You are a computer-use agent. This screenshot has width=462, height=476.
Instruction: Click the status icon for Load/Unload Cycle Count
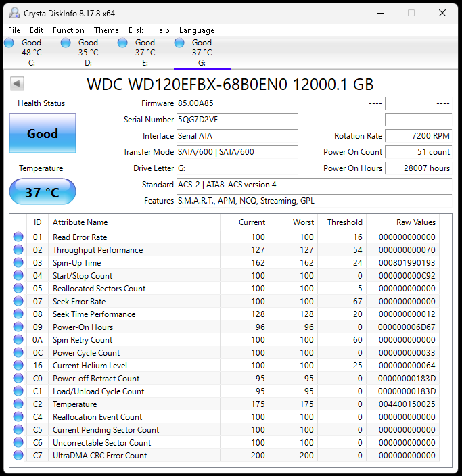tap(18, 391)
